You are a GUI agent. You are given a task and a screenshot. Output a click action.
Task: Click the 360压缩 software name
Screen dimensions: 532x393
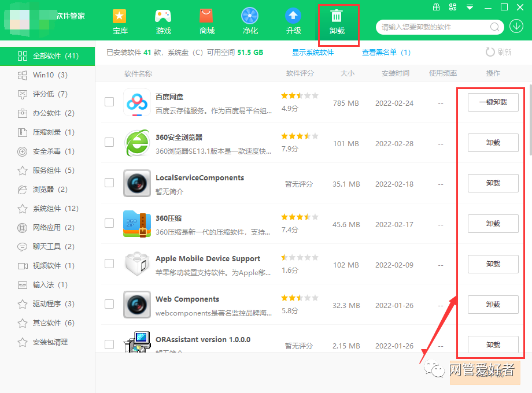[169, 218]
